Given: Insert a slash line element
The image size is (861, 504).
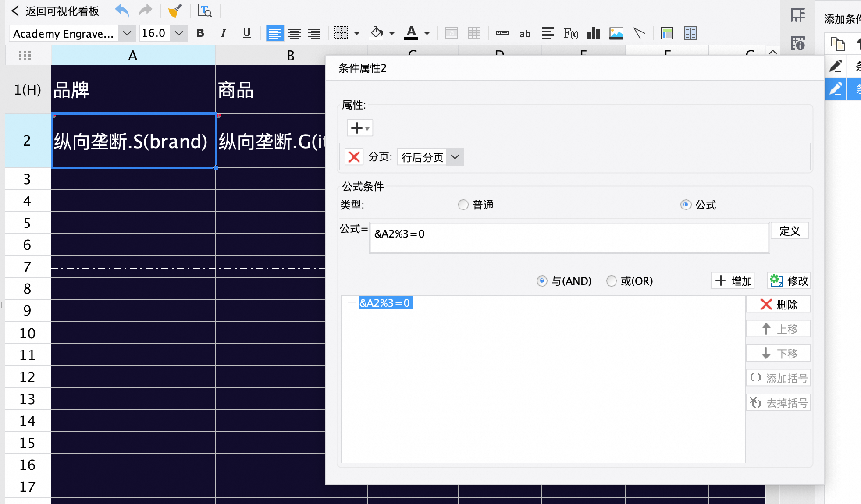Looking at the screenshot, I should coord(639,33).
